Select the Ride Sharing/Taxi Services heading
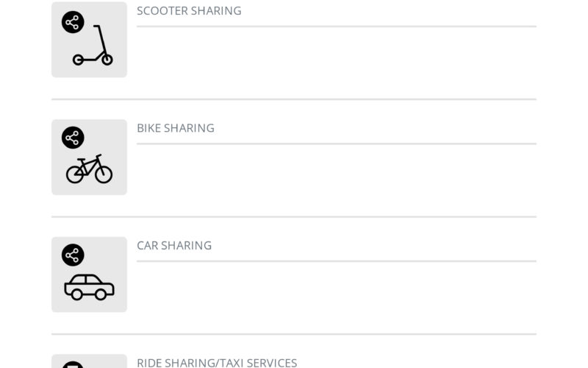This screenshot has height=368, width=588. (217, 363)
